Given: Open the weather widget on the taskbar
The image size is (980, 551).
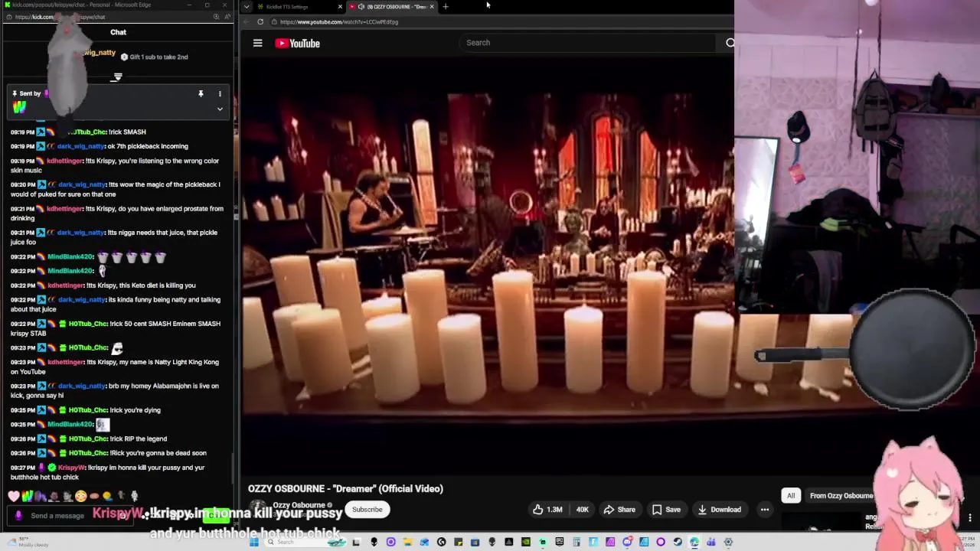Looking at the screenshot, I should (28, 542).
